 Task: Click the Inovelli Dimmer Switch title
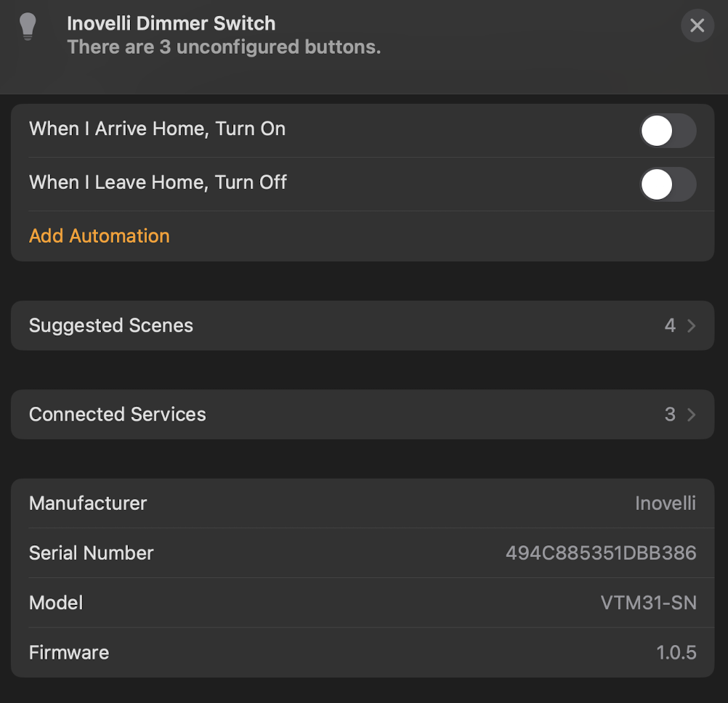pos(171,23)
